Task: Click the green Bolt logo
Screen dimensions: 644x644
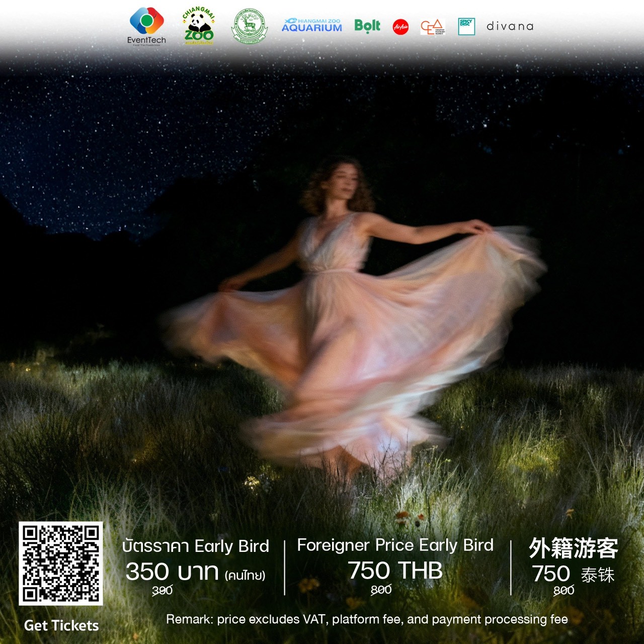Action: pyautogui.click(x=367, y=26)
